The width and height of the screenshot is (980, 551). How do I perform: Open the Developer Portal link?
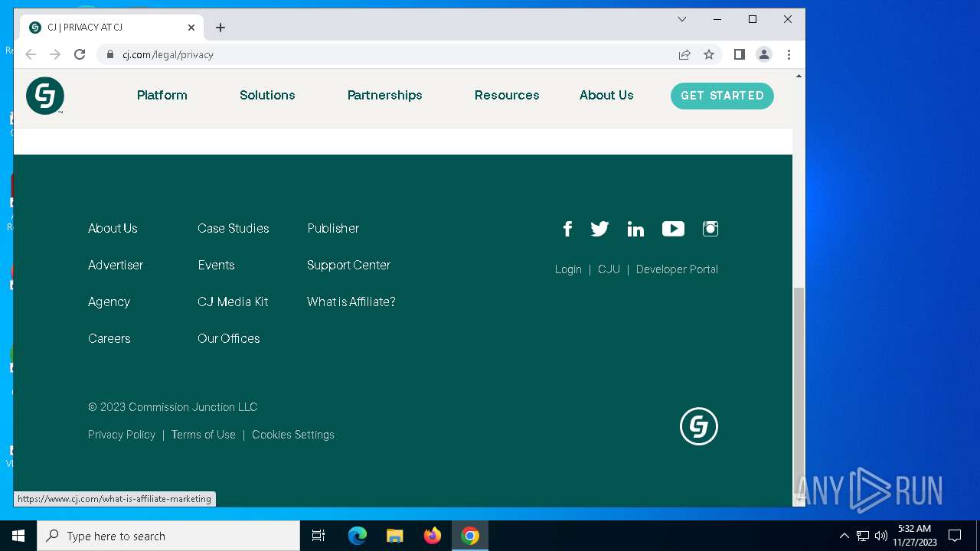click(677, 269)
